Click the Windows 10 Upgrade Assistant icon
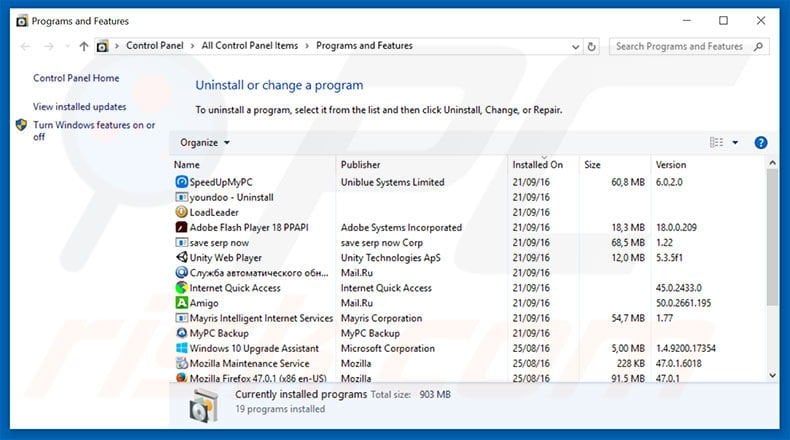The height and width of the screenshot is (440, 790). coord(181,348)
